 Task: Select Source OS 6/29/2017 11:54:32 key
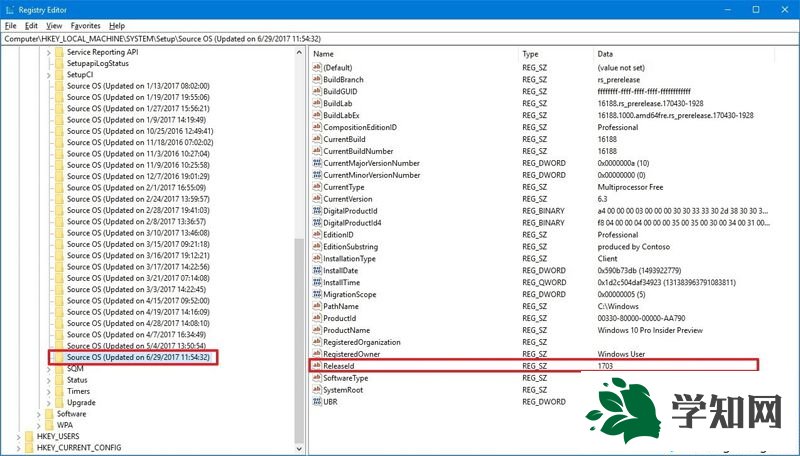point(138,357)
